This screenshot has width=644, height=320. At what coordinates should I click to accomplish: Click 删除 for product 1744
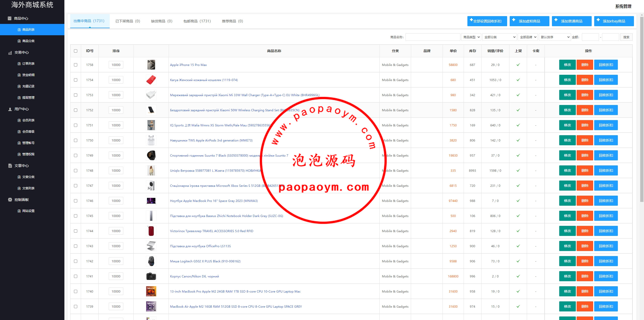(x=585, y=231)
